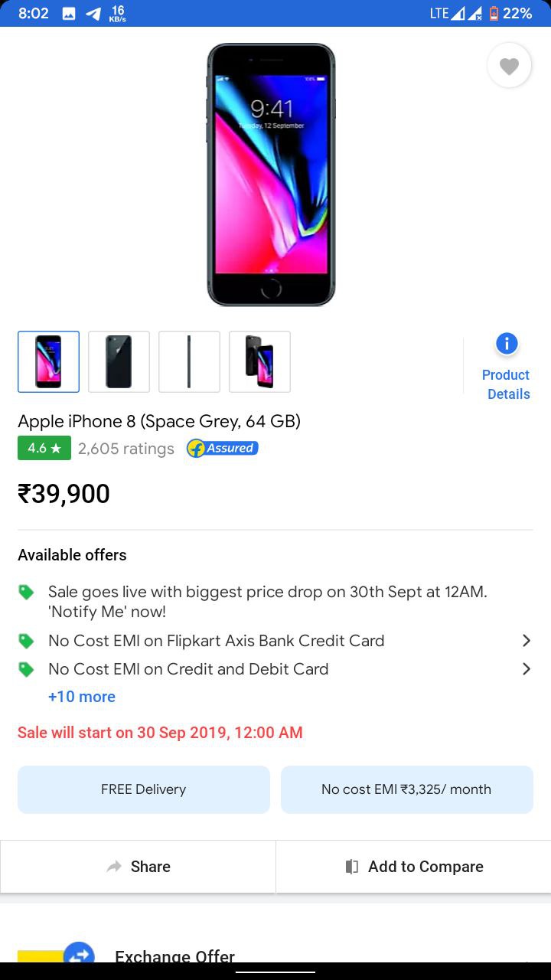Tap the Flipkart Assured badge
This screenshot has height=980, width=551.
coord(223,449)
